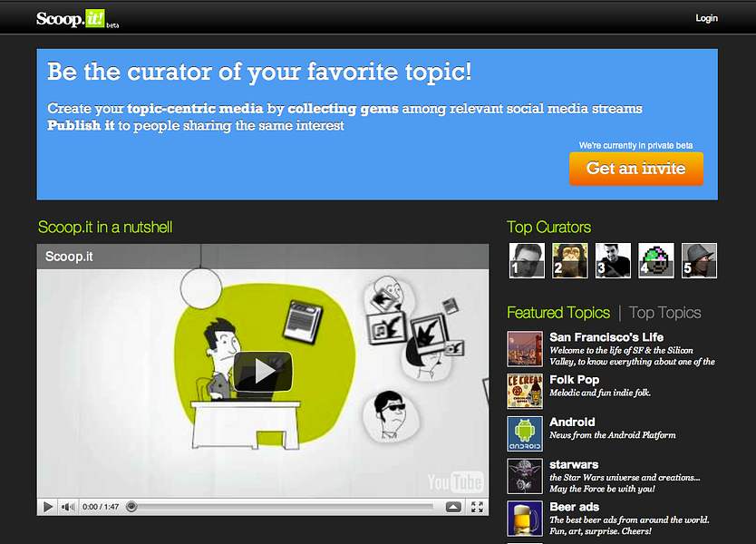Viewport: 756px width, 544px height.
Task: Click the Top Curators heading
Action: 548,228
